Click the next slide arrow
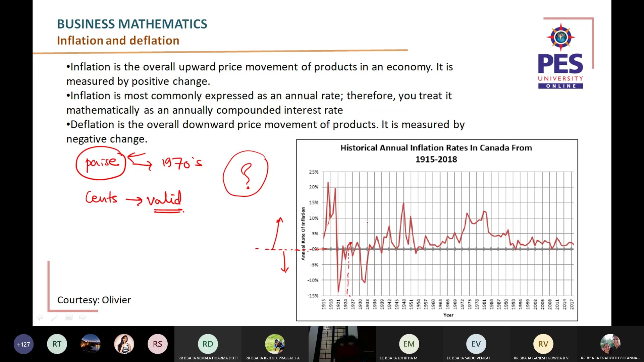The height and width of the screenshot is (362, 644). (83, 317)
